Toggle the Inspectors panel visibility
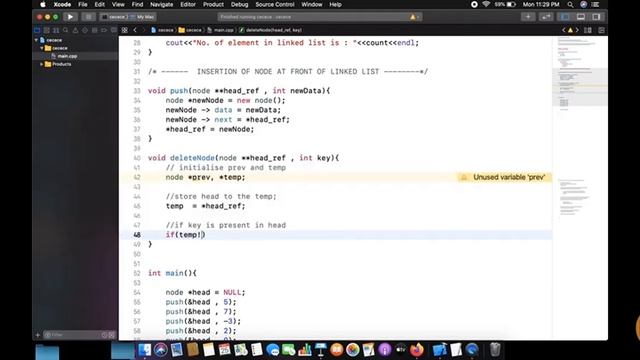 [596, 17]
